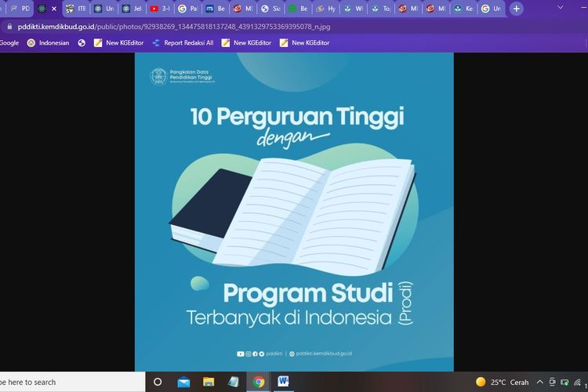Open the Indonesian bookmark
The image size is (588, 392).
47,43
